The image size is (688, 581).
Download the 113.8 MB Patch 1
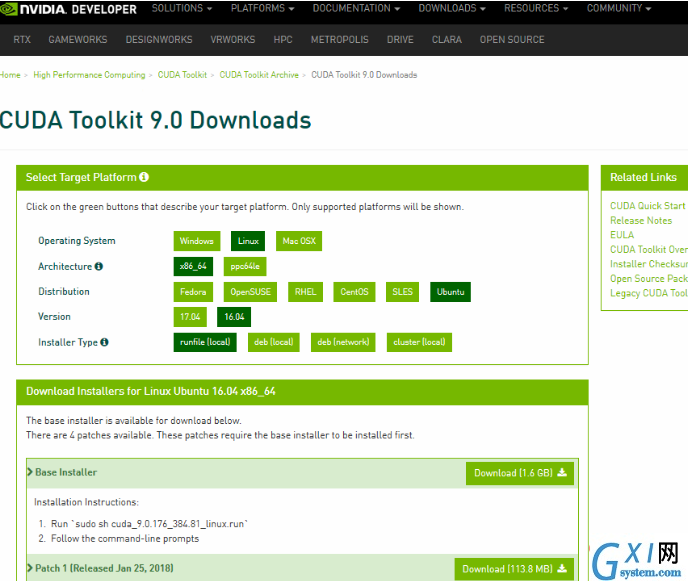coord(514,569)
